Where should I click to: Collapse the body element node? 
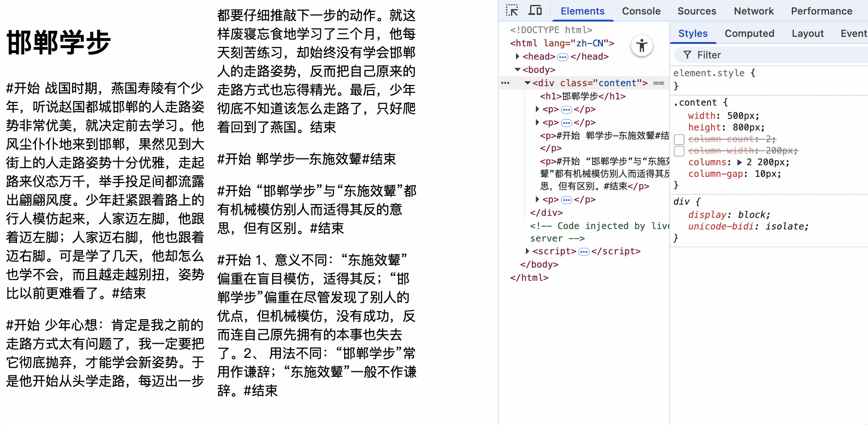pos(517,70)
